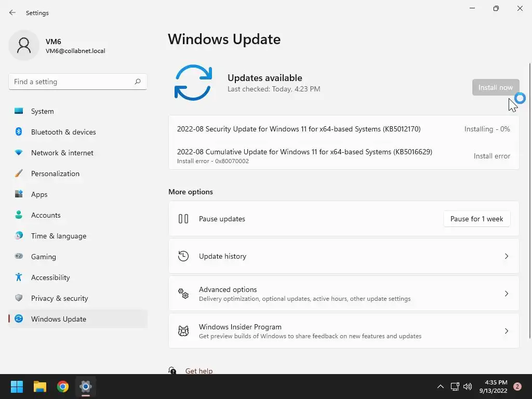The image size is (532, 399).
Task: Open the Windows Start menu
Action: 17,387
